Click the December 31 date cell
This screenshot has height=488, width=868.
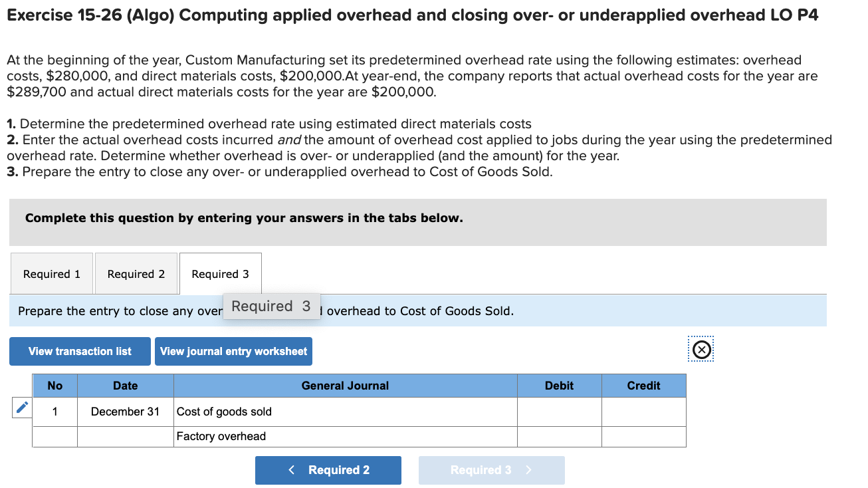coord(125,411)
